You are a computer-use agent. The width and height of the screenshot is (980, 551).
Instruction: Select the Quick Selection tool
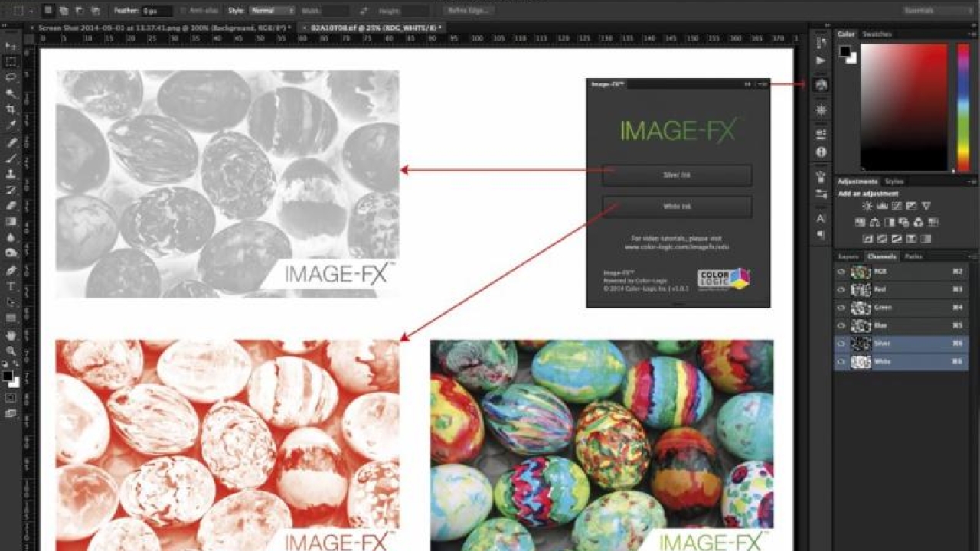pyautogui.click(x=11, y=94)
